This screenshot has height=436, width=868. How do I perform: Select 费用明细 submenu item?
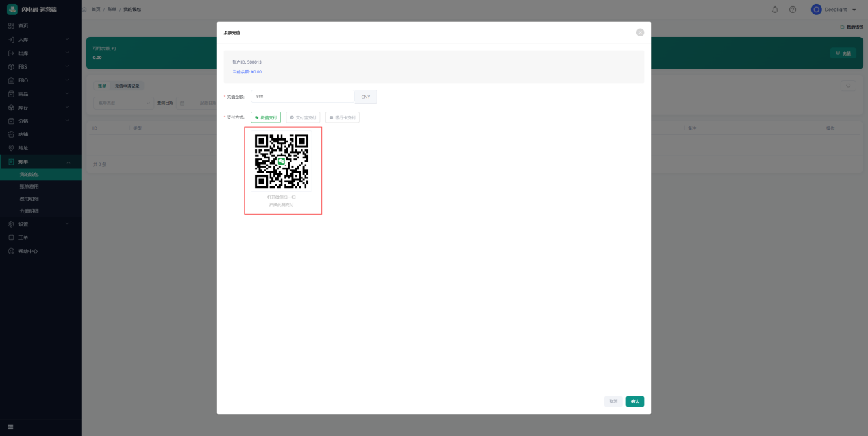pos(40,199)
